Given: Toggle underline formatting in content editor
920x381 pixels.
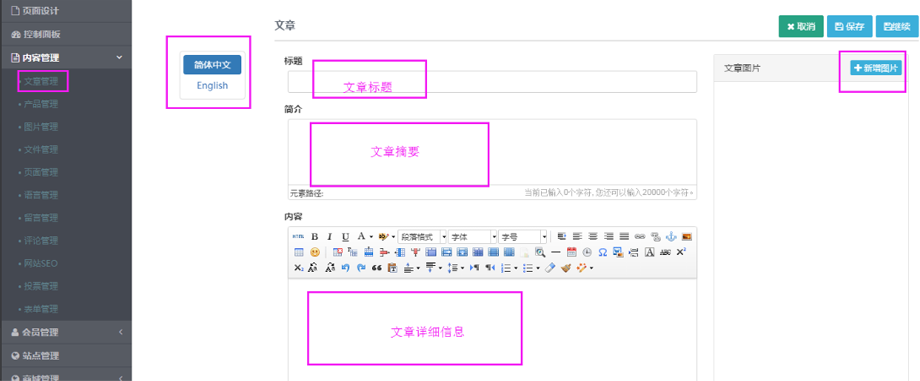Looking at the screenshot, I should click(346, 237).
